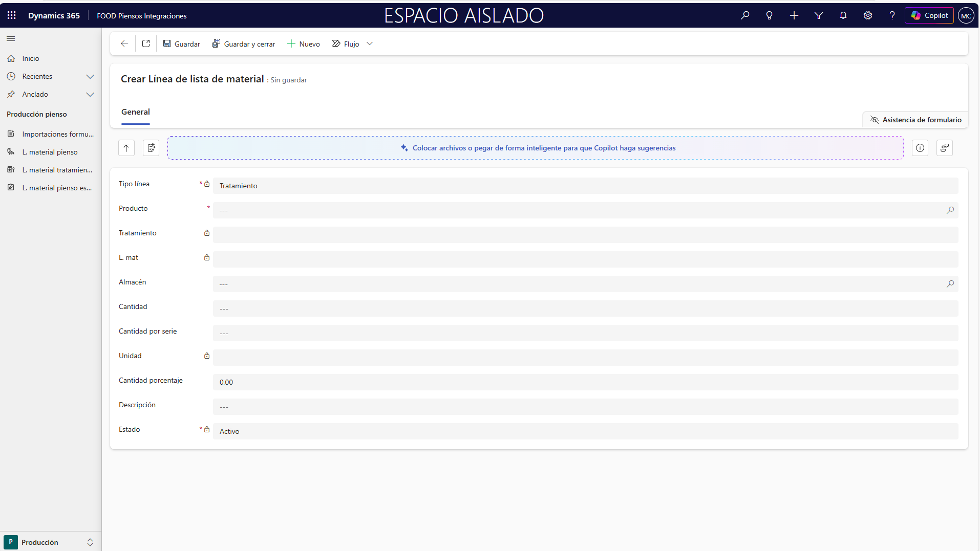
Task: Open L. material pienso in sidebar
Action: point(50,152)
